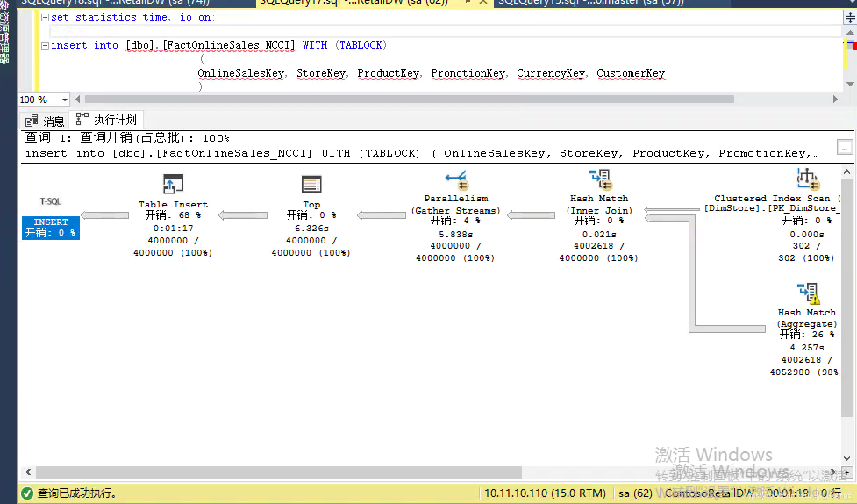Click editor horizontal scrollbar left arrow
The width and height of the screenshot is (857, 504).
78,100
